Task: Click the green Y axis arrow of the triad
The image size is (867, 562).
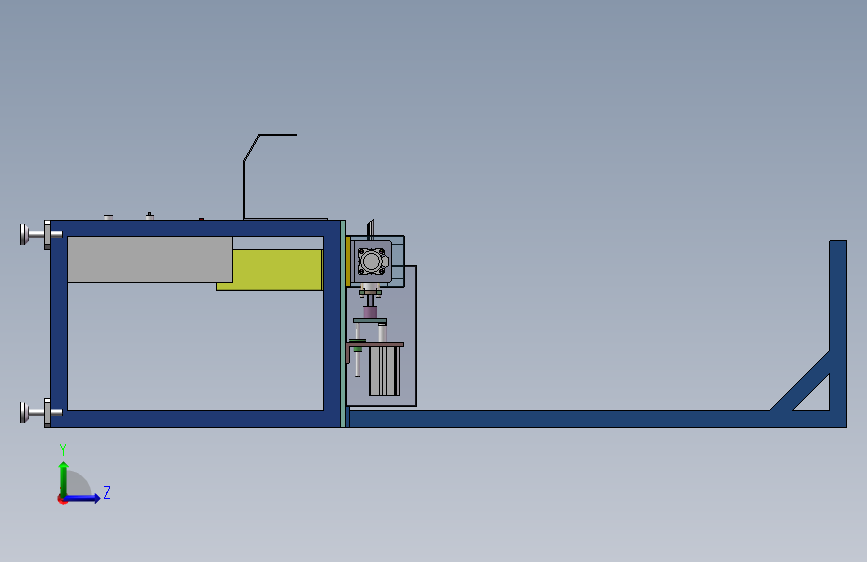Action: 64,478
